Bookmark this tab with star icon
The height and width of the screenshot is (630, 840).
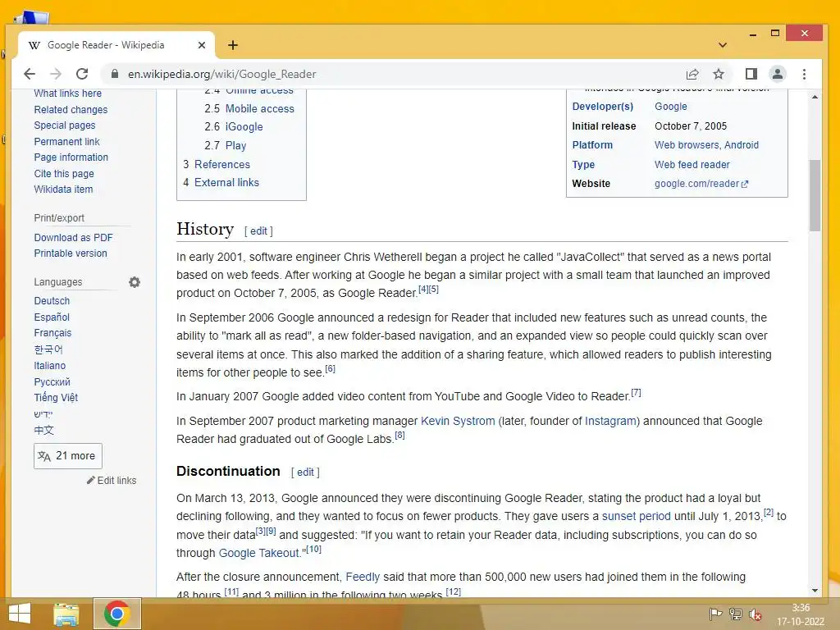click(x=719, y=74)
